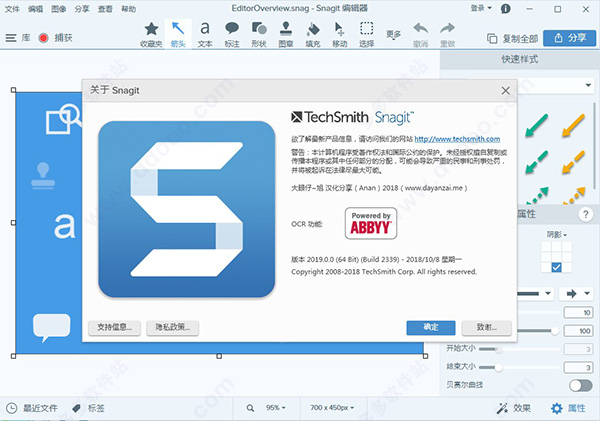Open the 95% zoom level dropdown

[x=276, y=408]
